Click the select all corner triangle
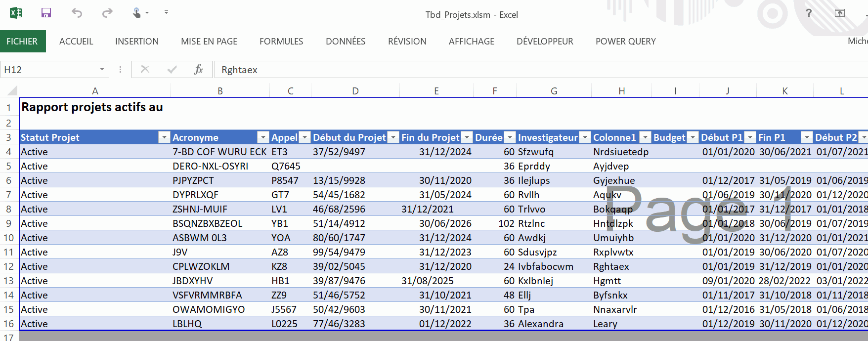This screenshot has height=341, width=868. (x=12, y=90)
